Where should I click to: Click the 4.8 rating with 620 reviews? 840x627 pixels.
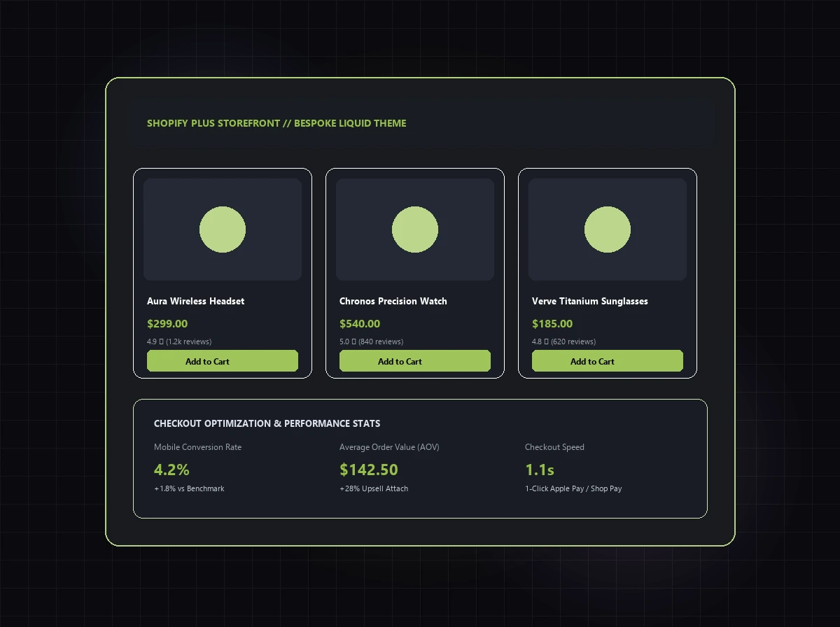pos(564,341)
